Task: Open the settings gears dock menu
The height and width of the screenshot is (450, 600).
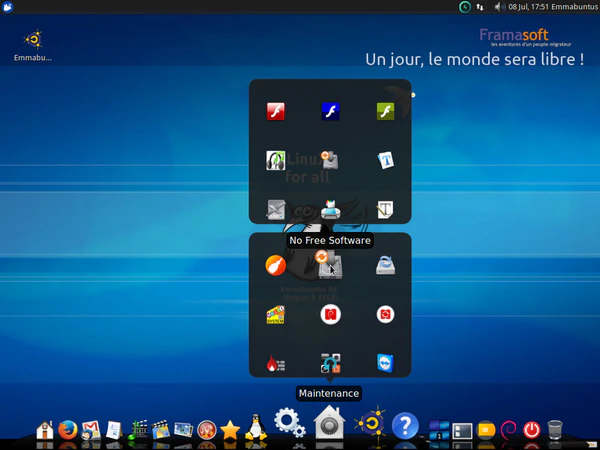Action: click(290, 424)
